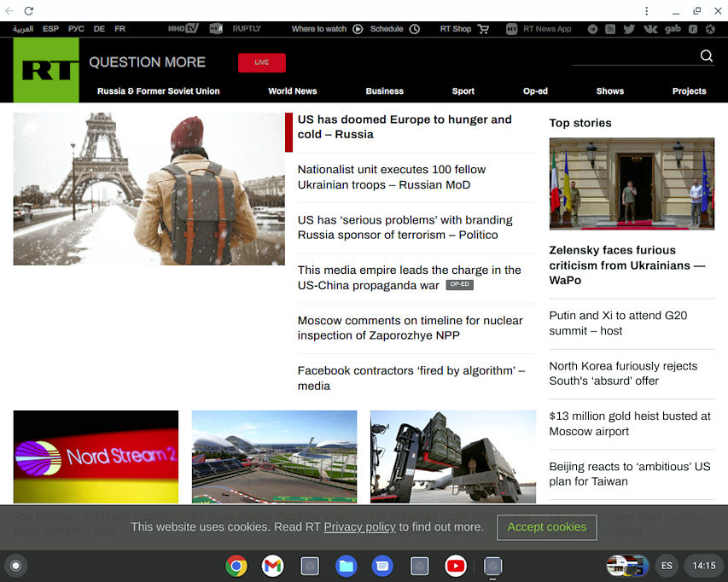Click Where to watch link
The height and width of the screenshot is (582, 728).
pos(319,29)
